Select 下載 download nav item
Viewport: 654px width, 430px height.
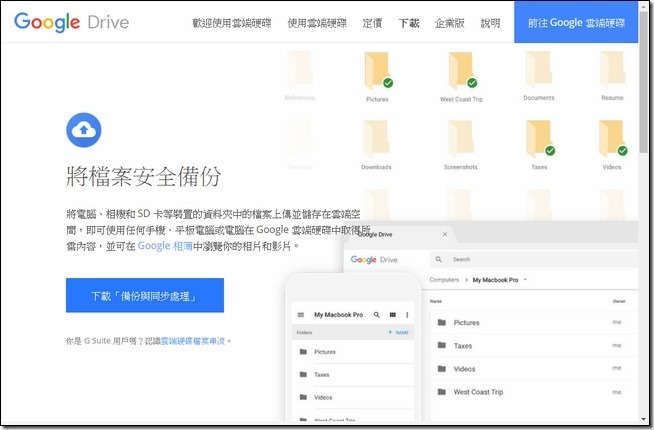409,23
